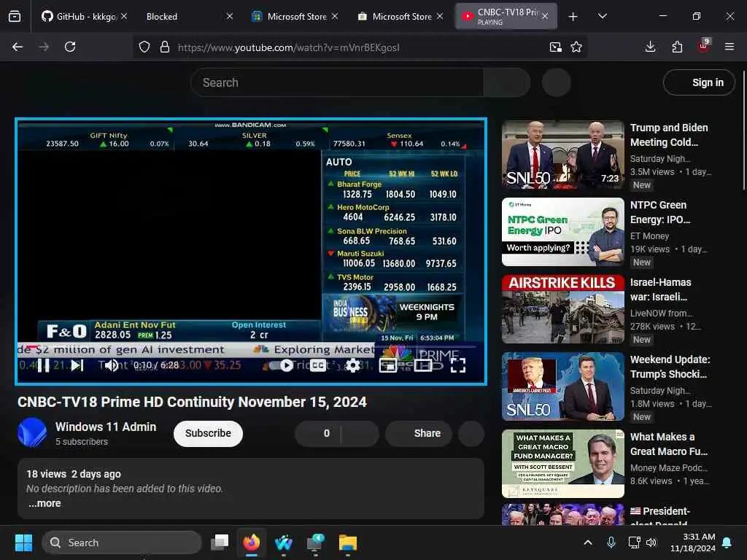
Task: Switch to Blocked tab
Action: 183,16
